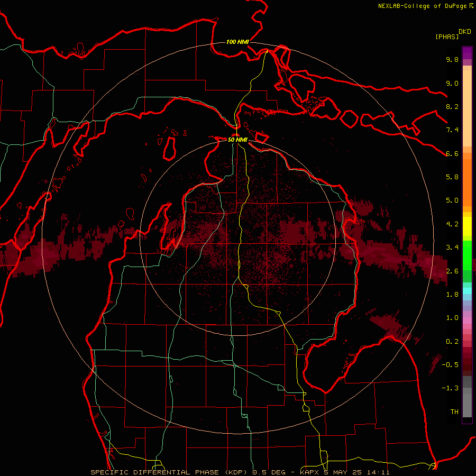Pick the gray scale segment beside TH
The height and width of the screenshot is (476, 476).
467,406
